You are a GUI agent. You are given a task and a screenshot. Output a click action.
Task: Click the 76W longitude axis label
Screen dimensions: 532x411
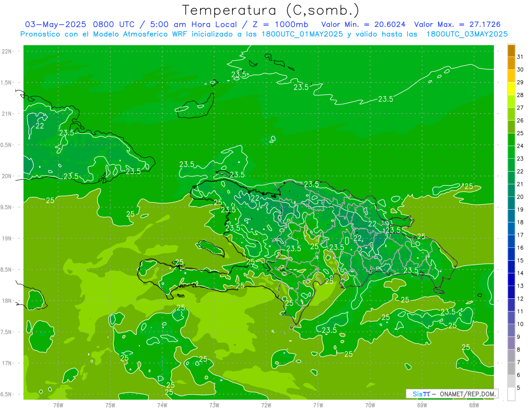point(58,405)
